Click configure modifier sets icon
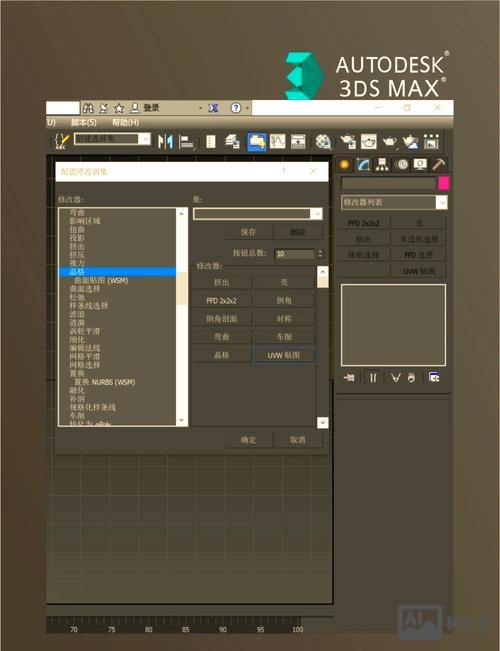 click(434, 377)
